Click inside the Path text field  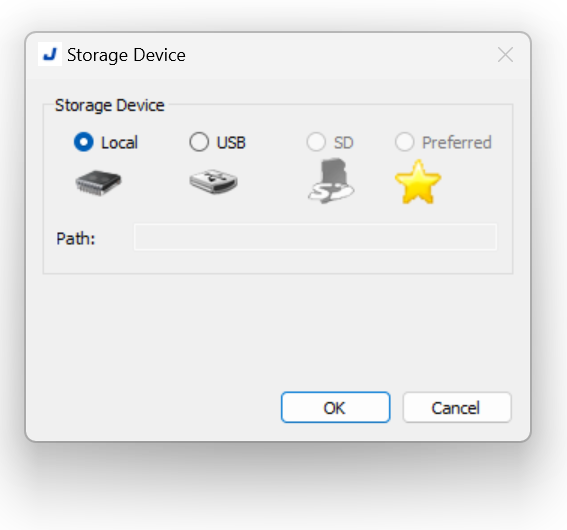[x=315, y=237]
